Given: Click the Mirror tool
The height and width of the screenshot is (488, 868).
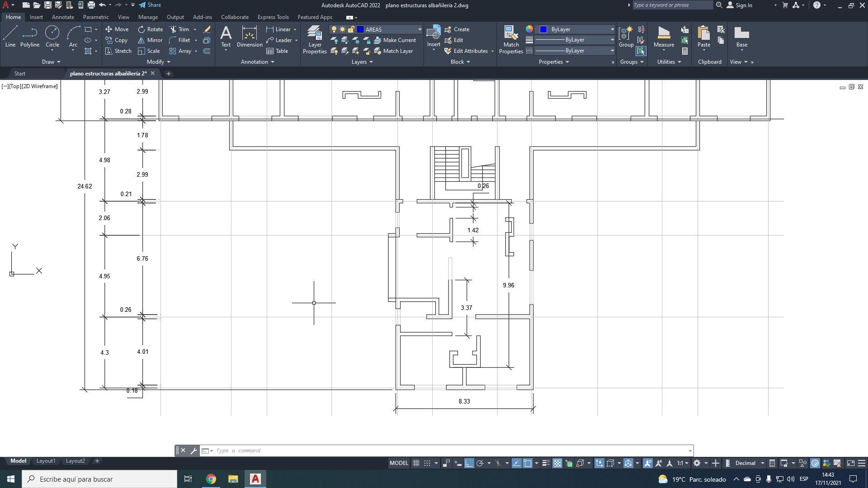Looking at the screenshot, I should click(150, 40).
